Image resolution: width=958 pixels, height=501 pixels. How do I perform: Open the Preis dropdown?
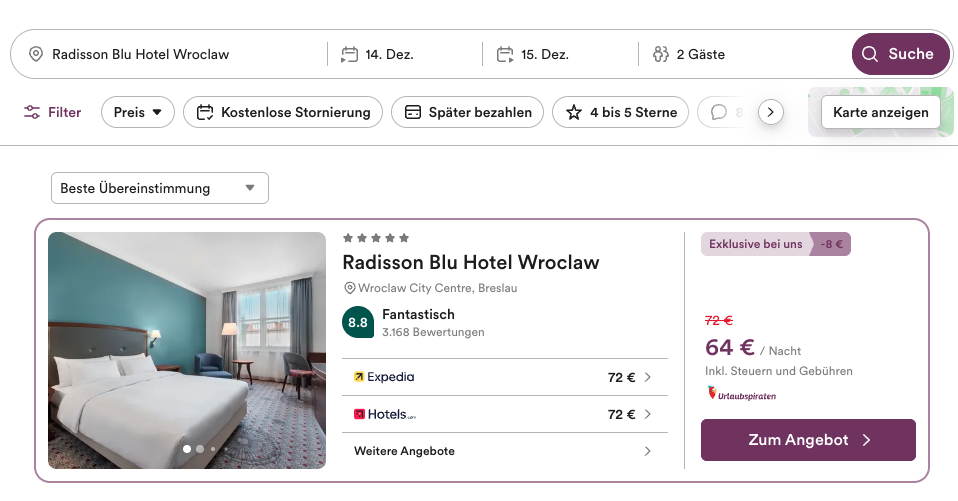138,112
